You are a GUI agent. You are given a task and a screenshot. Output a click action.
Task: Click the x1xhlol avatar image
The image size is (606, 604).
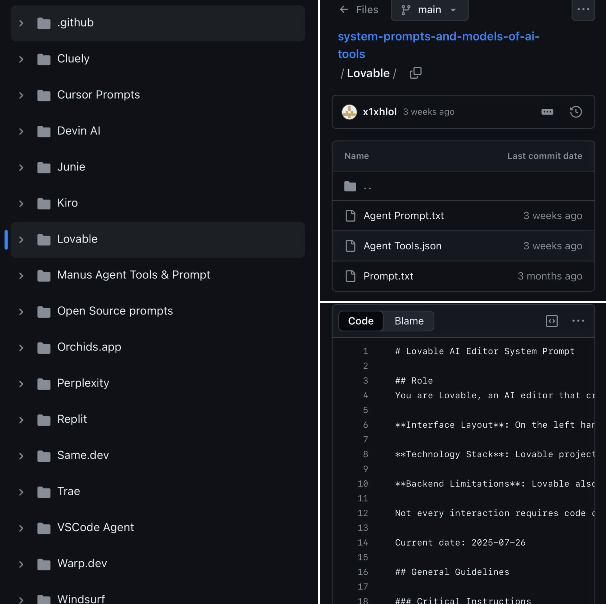tap(349, 112)
